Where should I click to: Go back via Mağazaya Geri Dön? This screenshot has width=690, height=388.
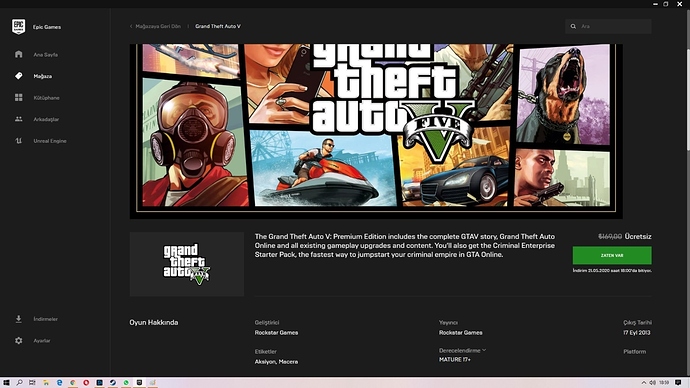[155, 26]
